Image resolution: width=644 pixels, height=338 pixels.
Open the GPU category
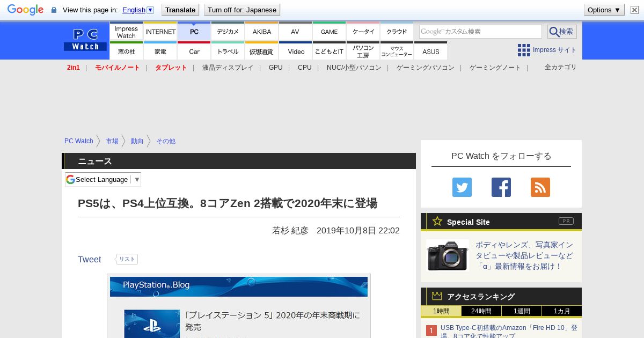pos(275,68)
